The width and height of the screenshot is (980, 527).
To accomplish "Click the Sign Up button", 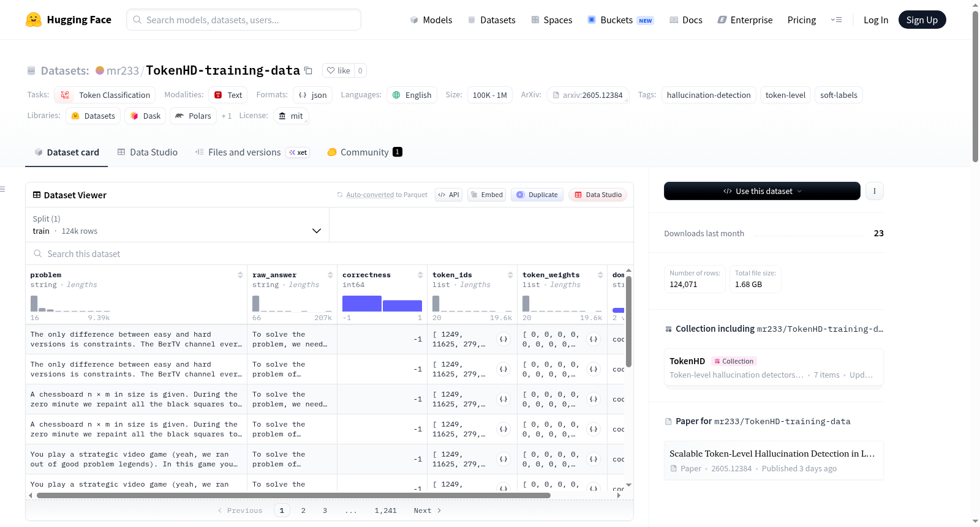I will tap(922, 20).
